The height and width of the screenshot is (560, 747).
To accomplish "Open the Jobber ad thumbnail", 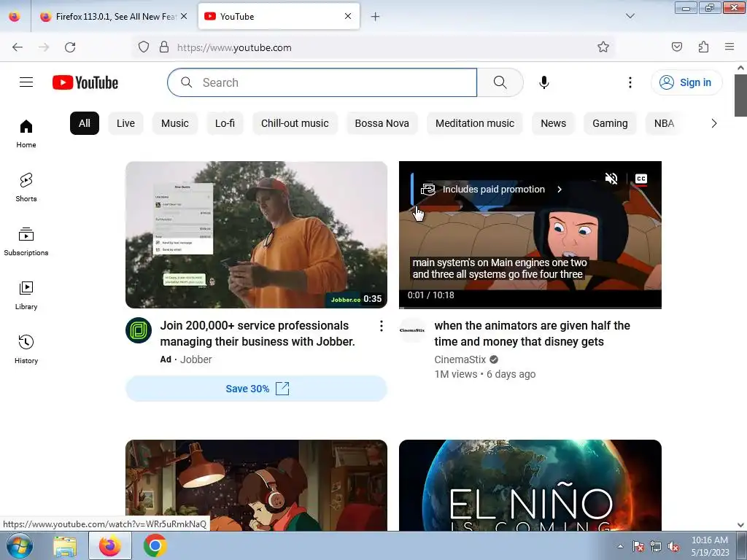I will [256, 235].
